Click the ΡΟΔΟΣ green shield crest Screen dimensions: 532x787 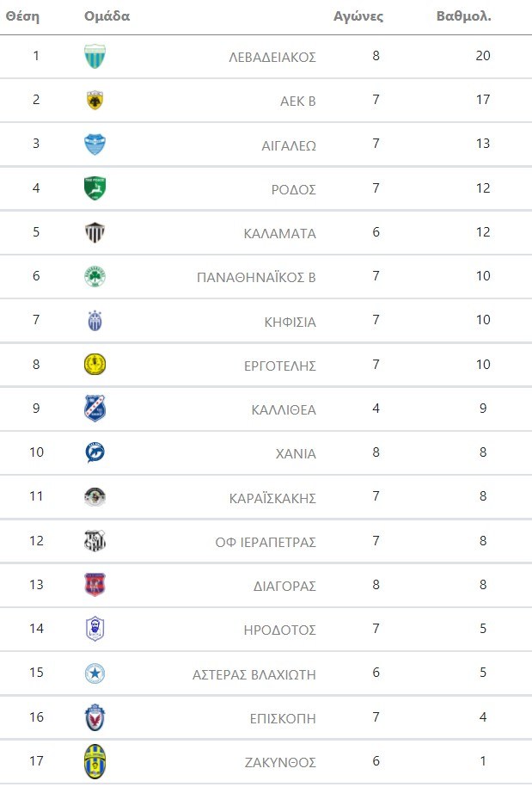click(x=95, y=188)
